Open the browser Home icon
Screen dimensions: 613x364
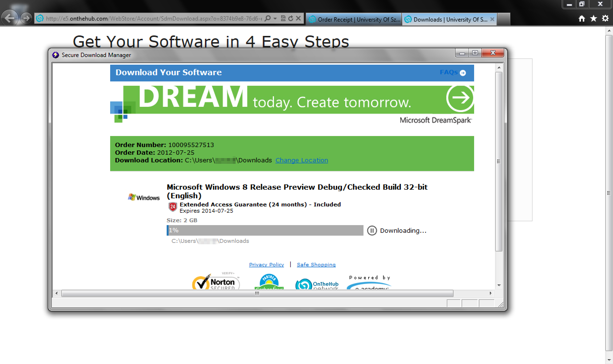(x=582, y=19)
